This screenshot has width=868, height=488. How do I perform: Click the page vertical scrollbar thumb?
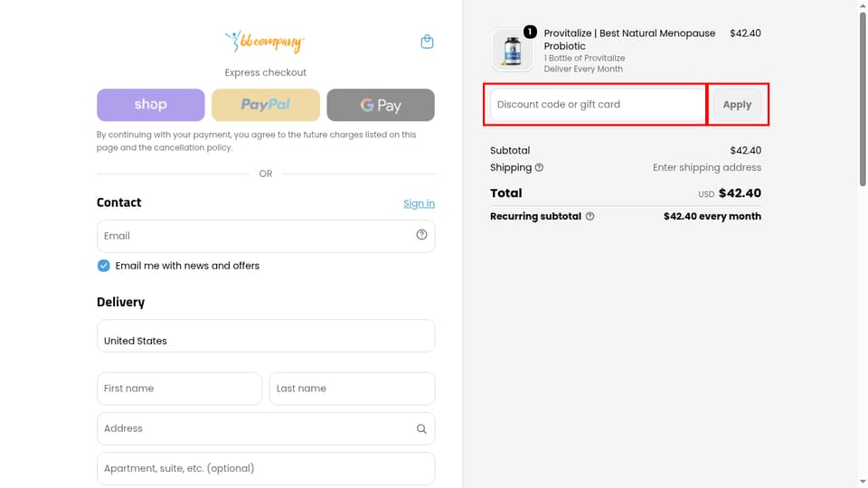[863, 99]
